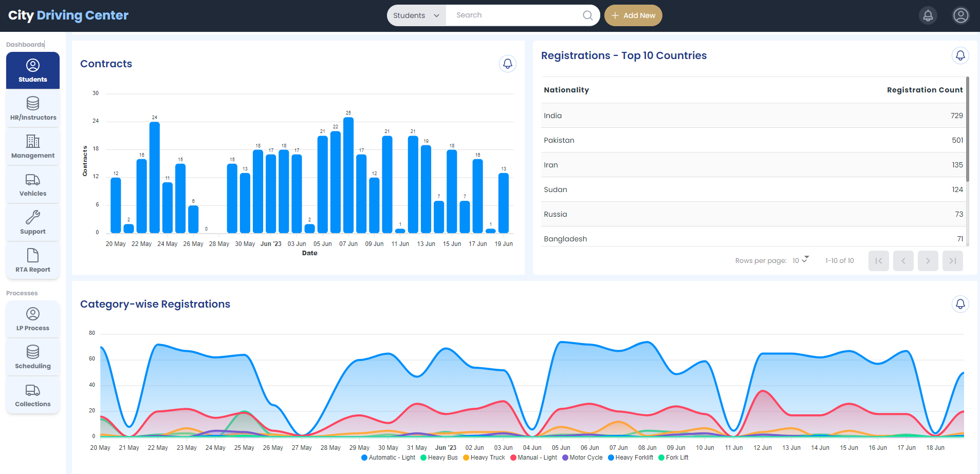Screen dimensions: 980x474
Task: Open the RTA Report menu item
Action: [33, 261]
